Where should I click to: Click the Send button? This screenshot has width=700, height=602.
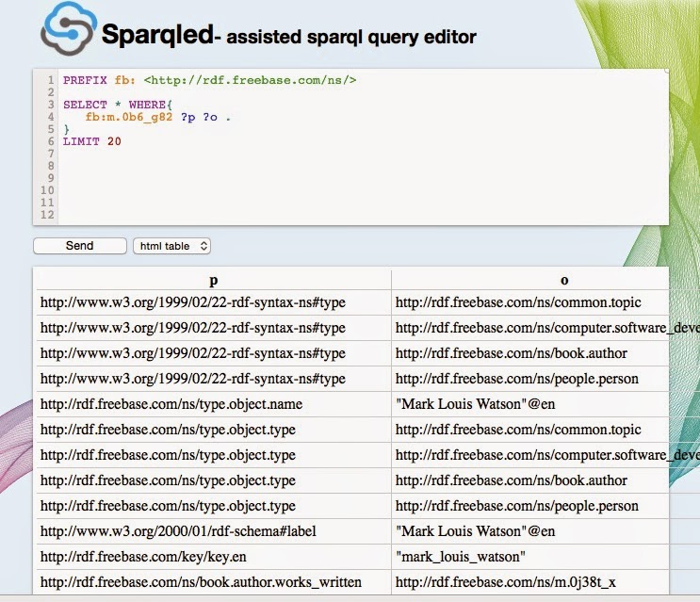80,246
